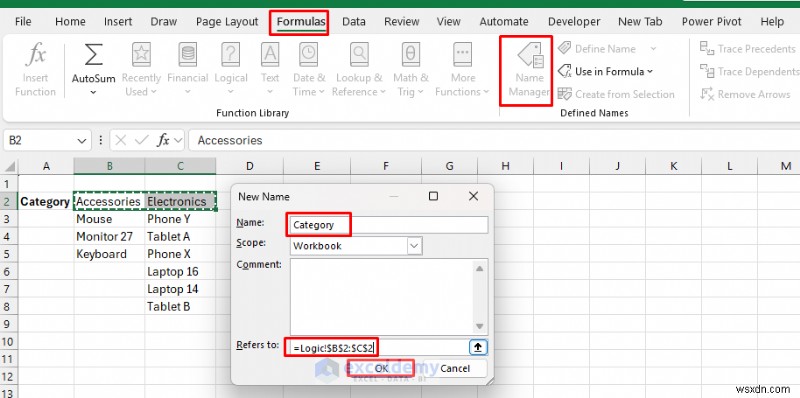Viewport: 800px width, 398px height.
Task: Select the Accessories cell
Action: pyautogui.click(x=109, y=202)
